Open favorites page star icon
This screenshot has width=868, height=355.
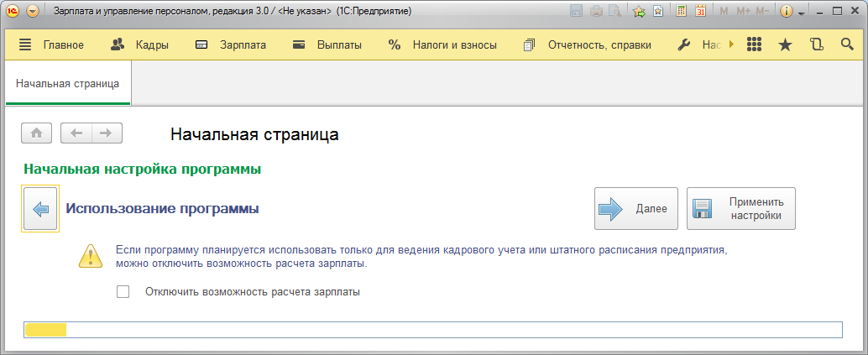point(657,11)
